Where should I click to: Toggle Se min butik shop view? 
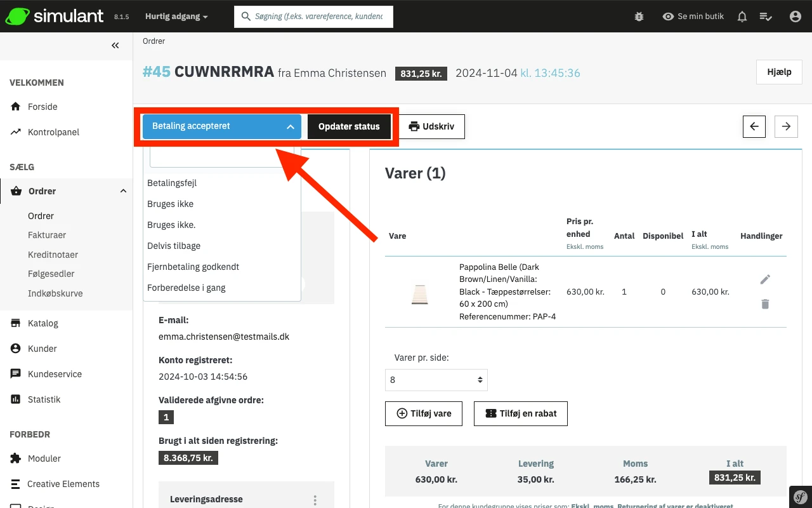tap(693, 17)
